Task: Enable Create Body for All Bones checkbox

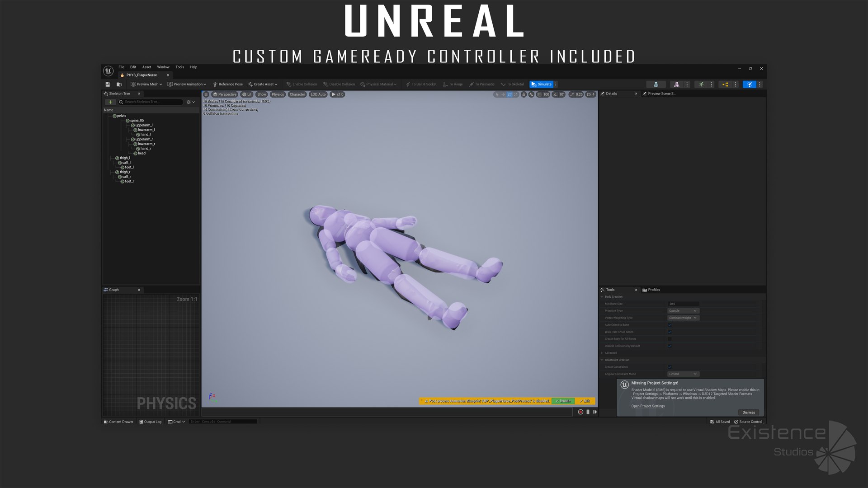Action: click(x=670, y=339)
